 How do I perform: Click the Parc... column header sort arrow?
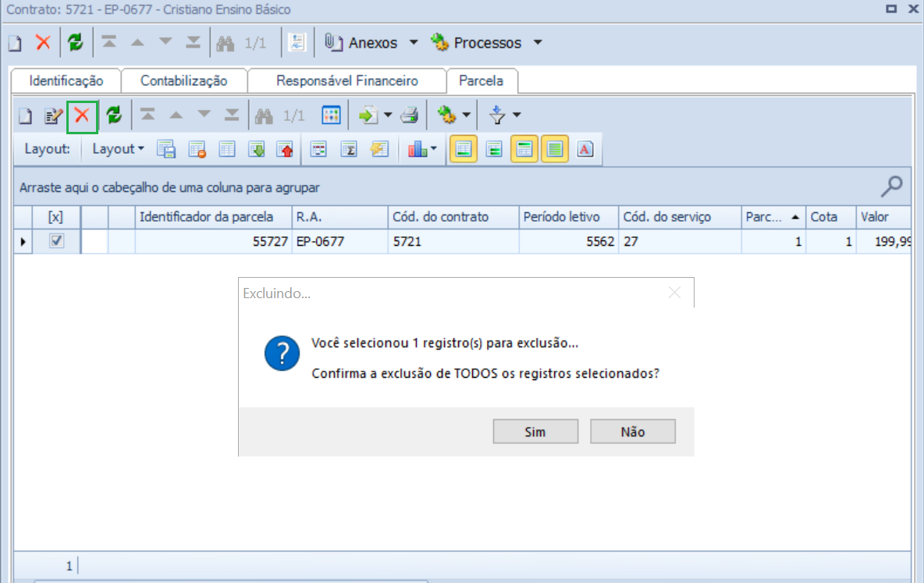coord(795,217)
